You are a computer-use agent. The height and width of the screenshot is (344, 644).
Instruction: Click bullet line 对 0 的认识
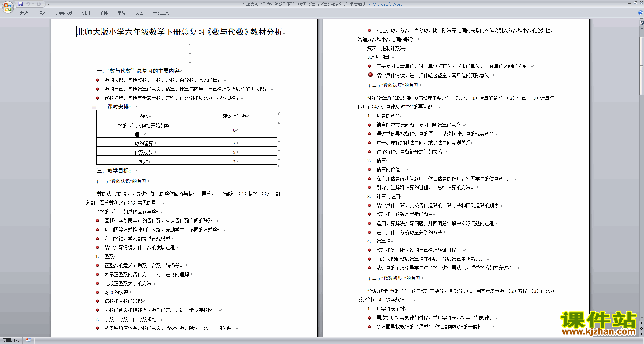coord(116,292)
